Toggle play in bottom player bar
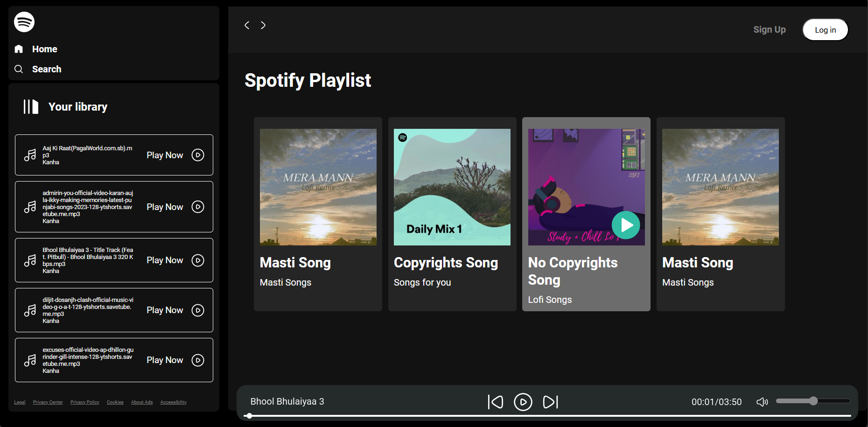The width and height of the screenshot is (868, 427). pyautogui.click(x=523, y=402)
